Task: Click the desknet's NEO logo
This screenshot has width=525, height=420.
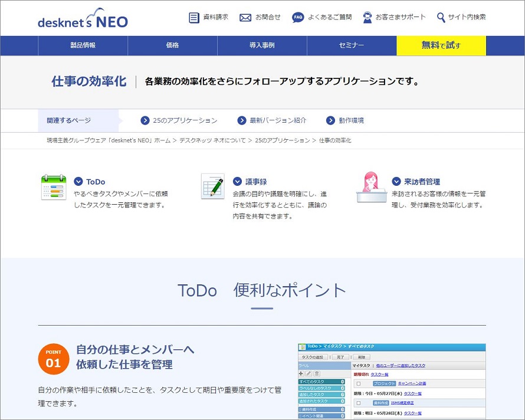Action: click(x=83, y=18)
